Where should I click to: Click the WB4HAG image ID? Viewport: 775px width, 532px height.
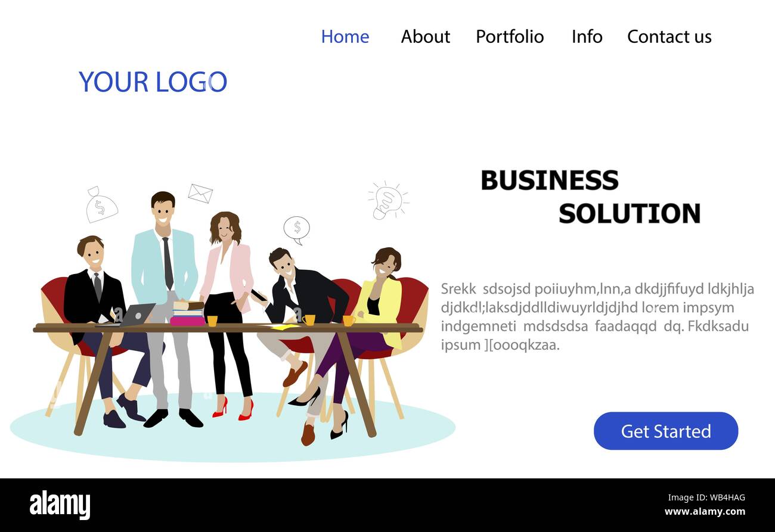724,498
